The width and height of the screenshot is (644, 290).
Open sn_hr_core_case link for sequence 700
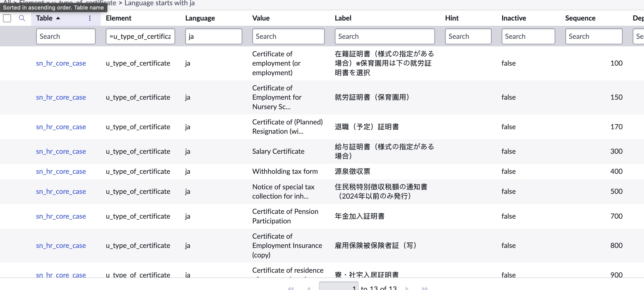coord(61,216)
